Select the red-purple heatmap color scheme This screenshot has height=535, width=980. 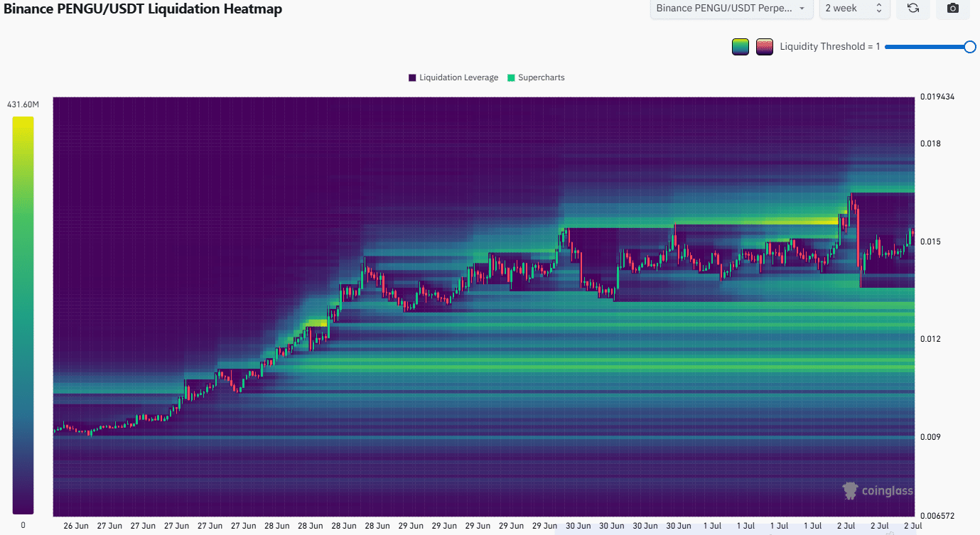tap(765, 47)
